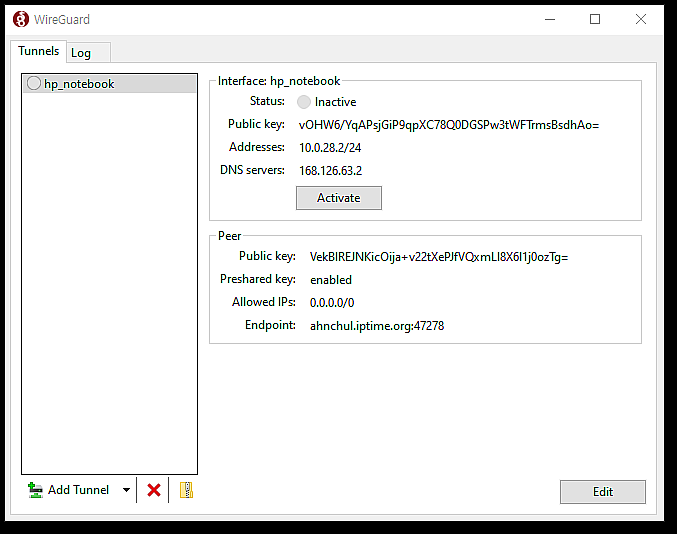Select the Tunnels tab
677x534 pixels.
pyautogui.click(x=38, y=51)
